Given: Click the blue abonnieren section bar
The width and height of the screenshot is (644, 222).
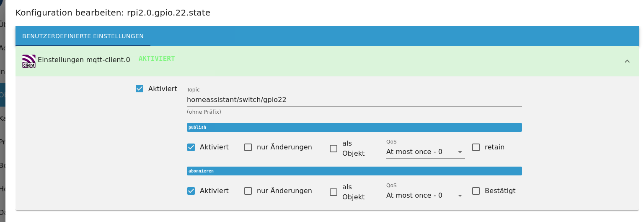Looking at the screenshot, I should click(354, 171).
